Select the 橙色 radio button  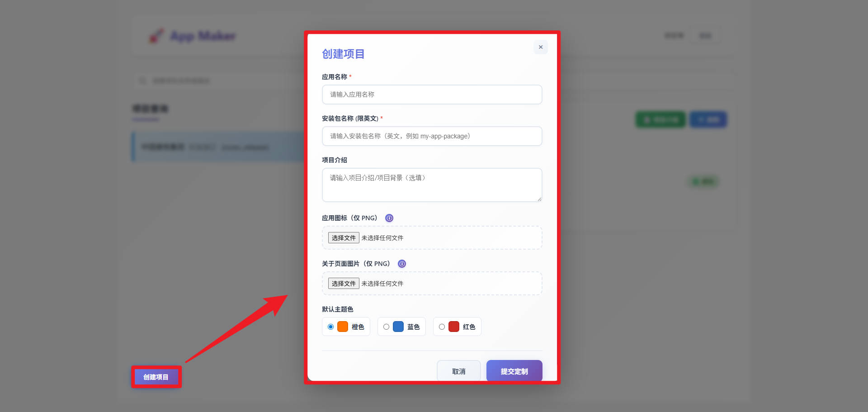[x=330, y=327]
